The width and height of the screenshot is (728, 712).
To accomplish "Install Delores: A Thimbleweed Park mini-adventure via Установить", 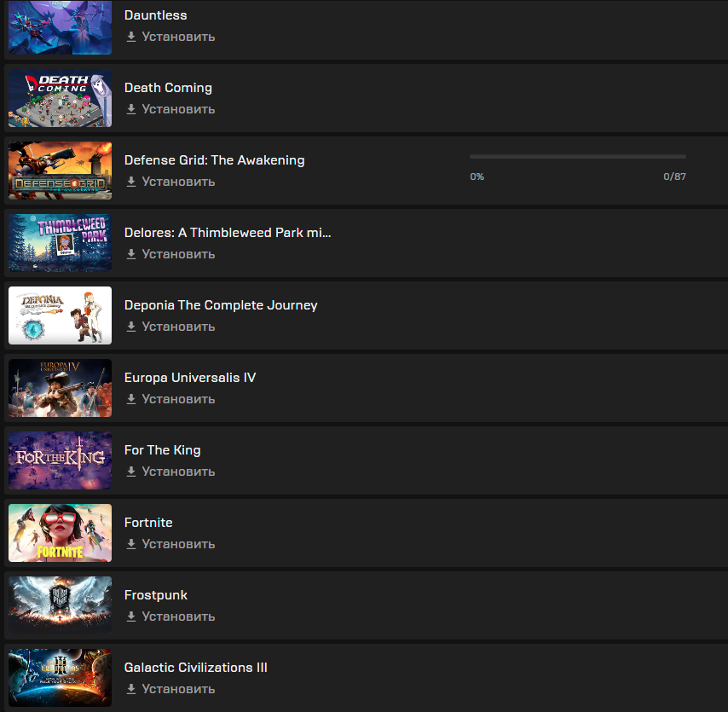I will tap(178, 254).
